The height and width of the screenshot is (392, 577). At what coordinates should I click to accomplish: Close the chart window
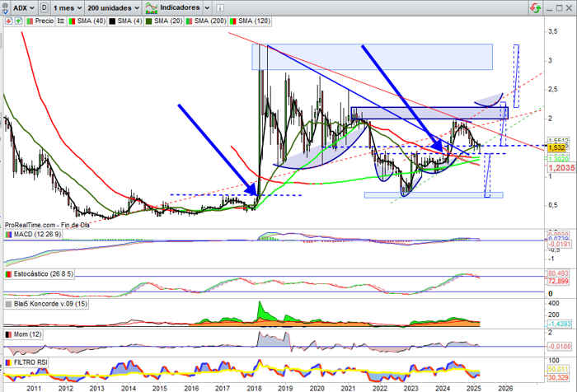[x=570, y=7]
